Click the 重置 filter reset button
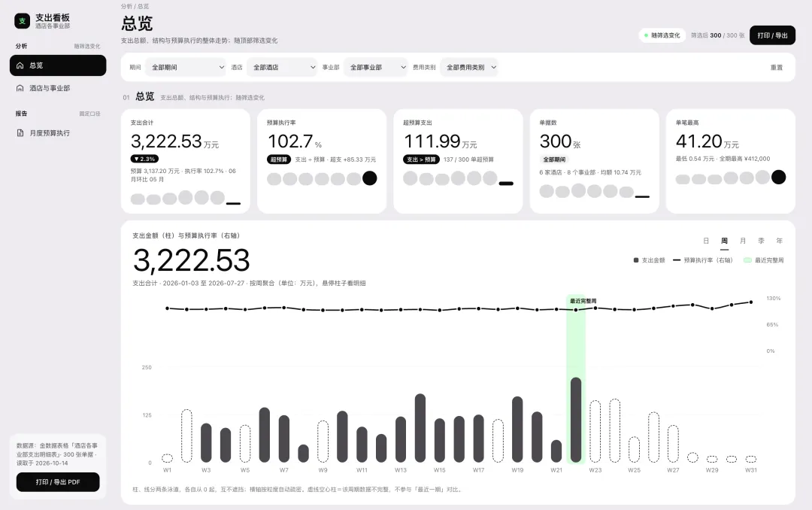 coord(776,68)
